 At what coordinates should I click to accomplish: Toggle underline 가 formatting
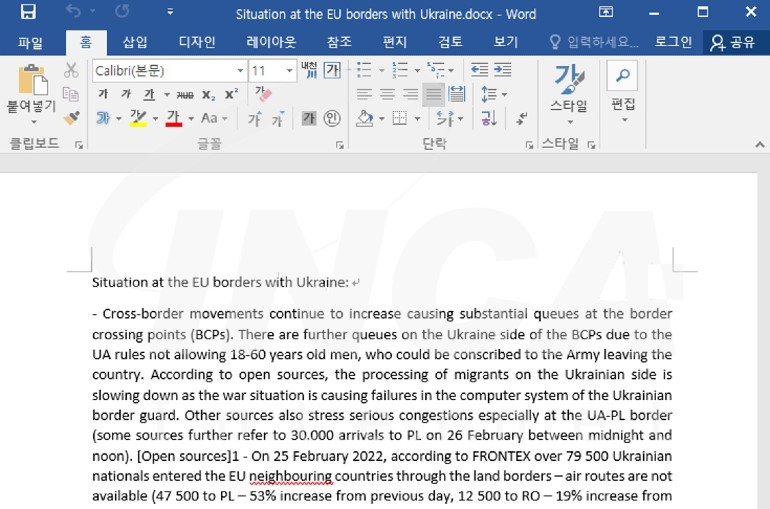click(149, 94)
